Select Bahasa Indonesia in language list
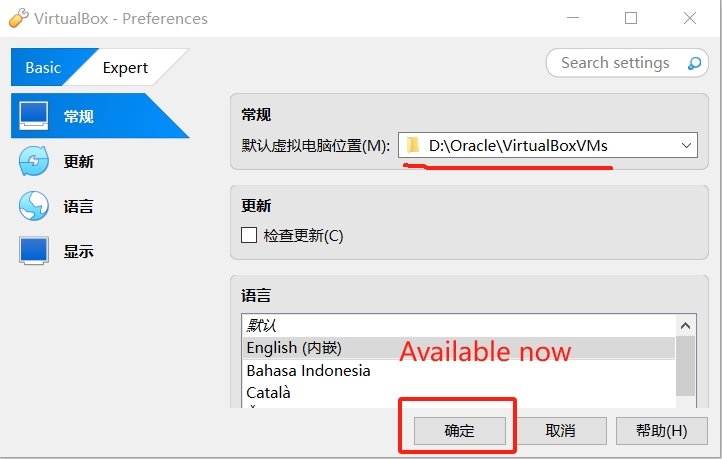Image resolution: width=722 pixels, height=459 pixels. point(458,371)
